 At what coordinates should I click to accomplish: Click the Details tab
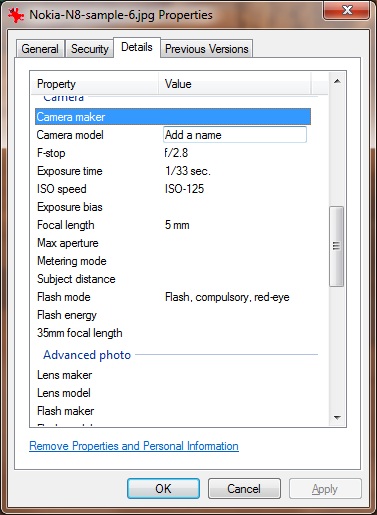(137, 47)
